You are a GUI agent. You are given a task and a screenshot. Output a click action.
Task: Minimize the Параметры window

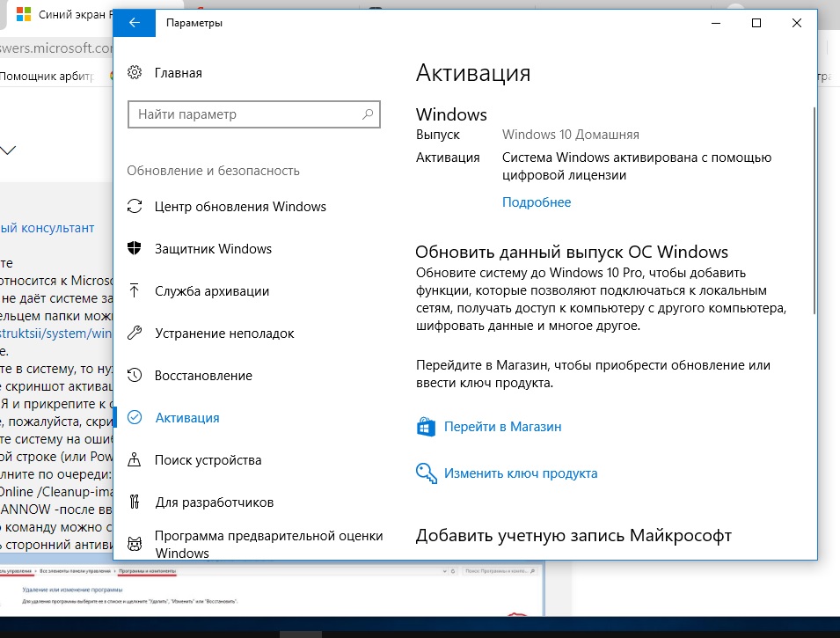[x=716, y=23]
